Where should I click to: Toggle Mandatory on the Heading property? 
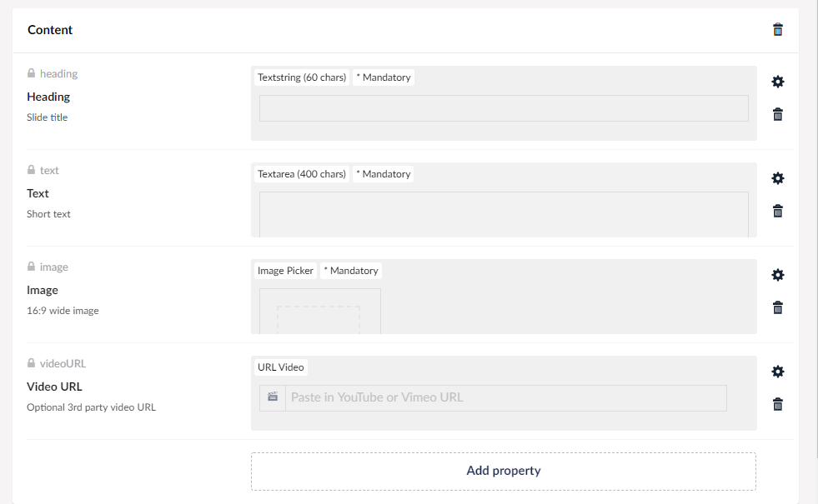coord(383,77)
